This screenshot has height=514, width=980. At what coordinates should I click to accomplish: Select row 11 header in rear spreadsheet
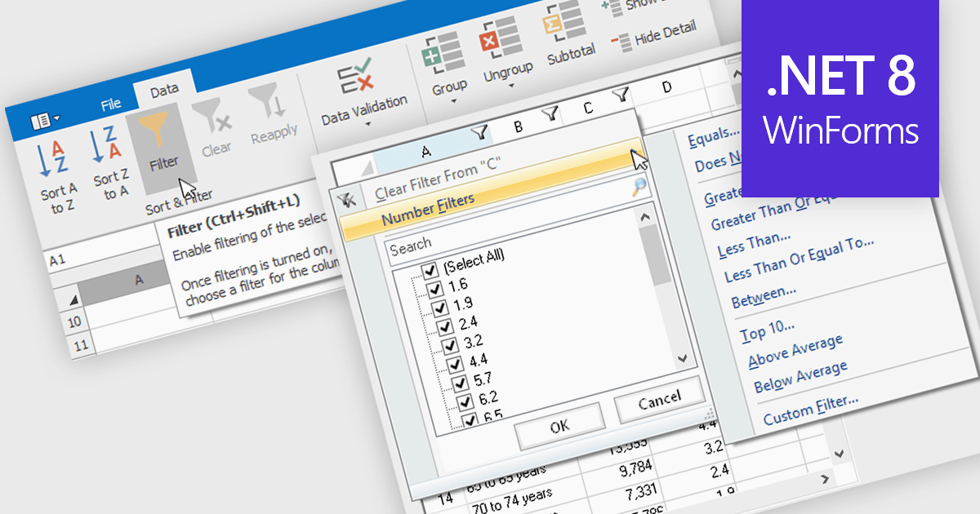(81, 347)
